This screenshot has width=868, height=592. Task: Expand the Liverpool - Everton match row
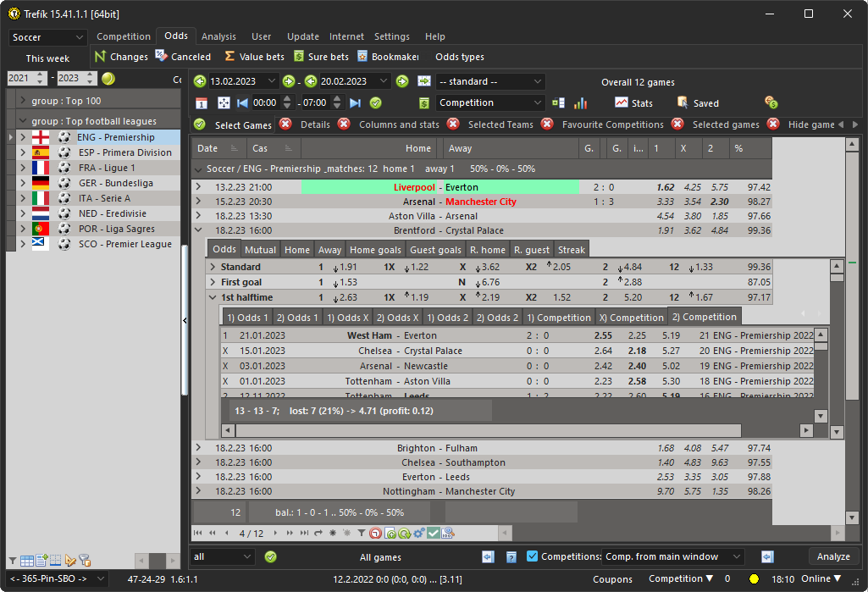click(x=198, y=187)
